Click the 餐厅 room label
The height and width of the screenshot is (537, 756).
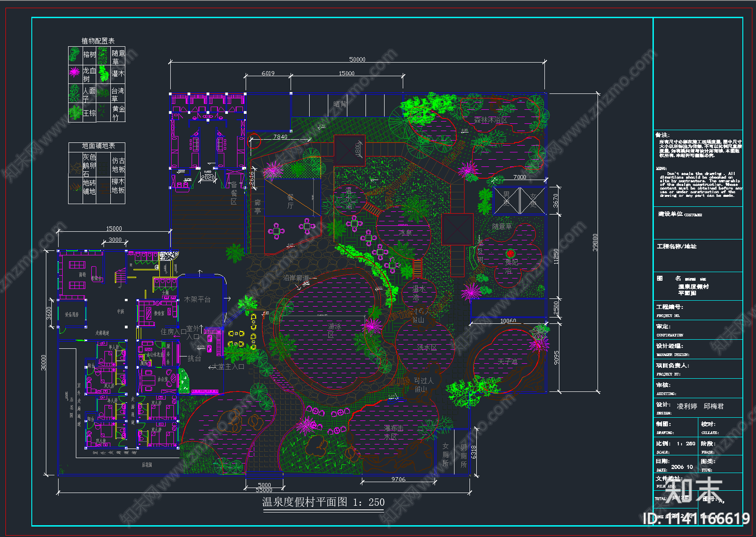pos(290,202)
